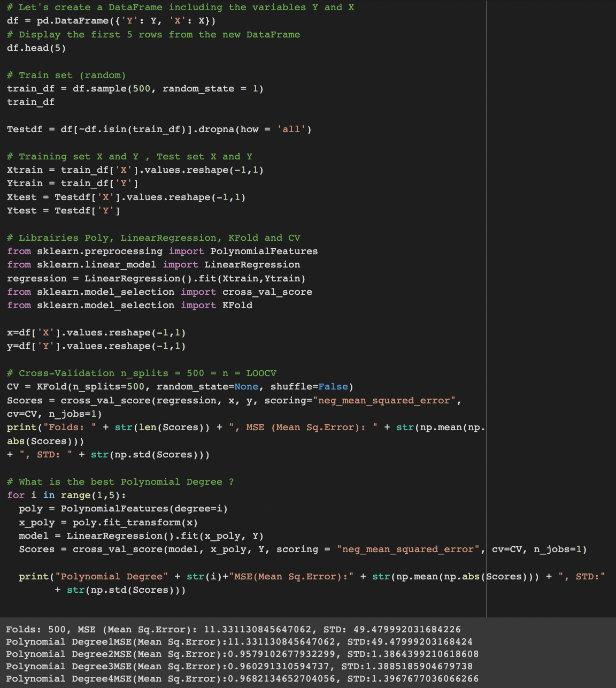
Task: Select the word PolynomialFeatures in the import line
Action: [x=264, y=251]
